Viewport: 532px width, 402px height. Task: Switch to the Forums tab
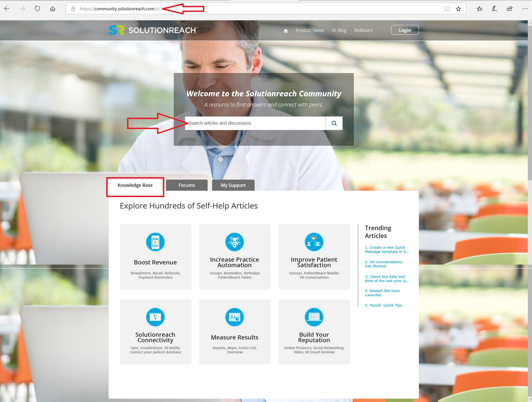(187, 185)
